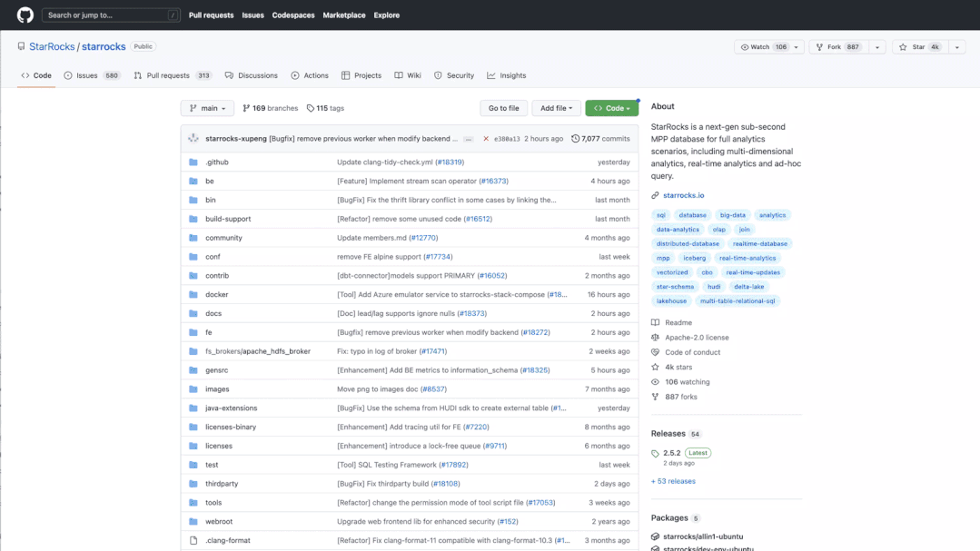Switch to the Pull requests repo tab
The width and height of the screenshot is (980, 551).
173,75
